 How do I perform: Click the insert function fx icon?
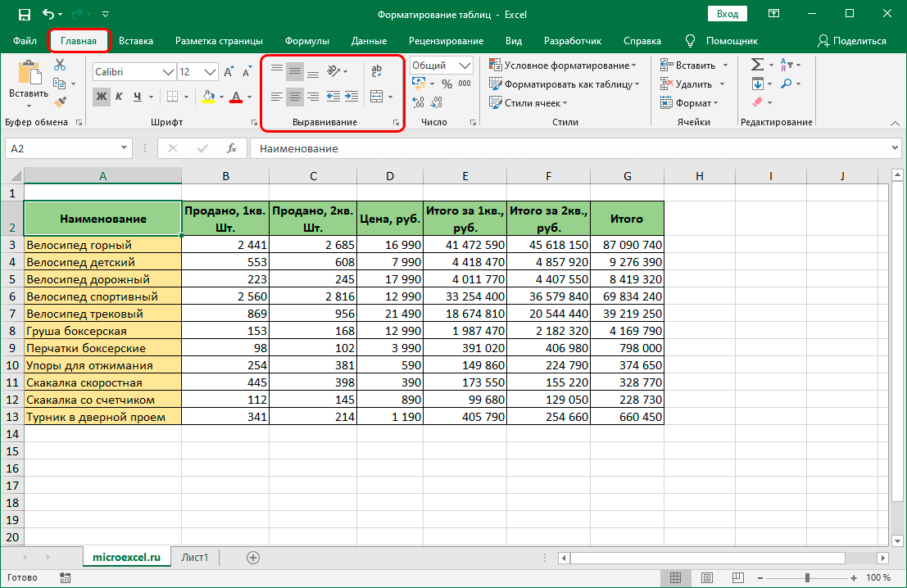tap(232, 148)
